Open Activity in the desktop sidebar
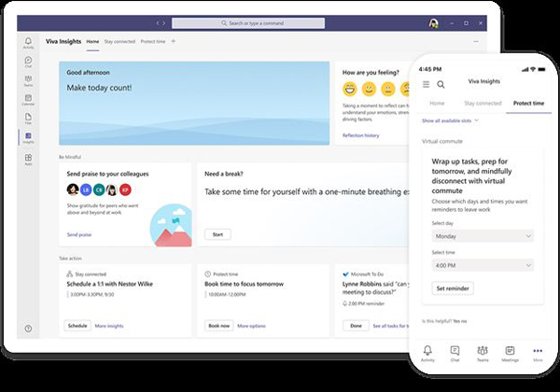 click(x=28, y=43)
